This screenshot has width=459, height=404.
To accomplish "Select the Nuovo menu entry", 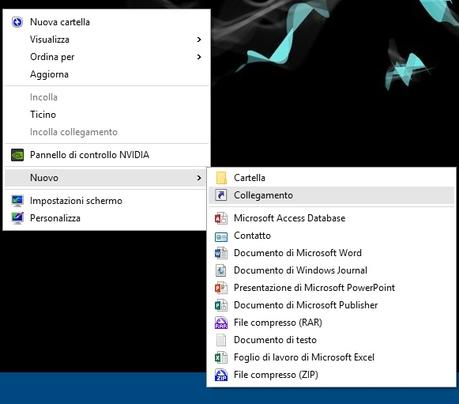I will 107,178.
